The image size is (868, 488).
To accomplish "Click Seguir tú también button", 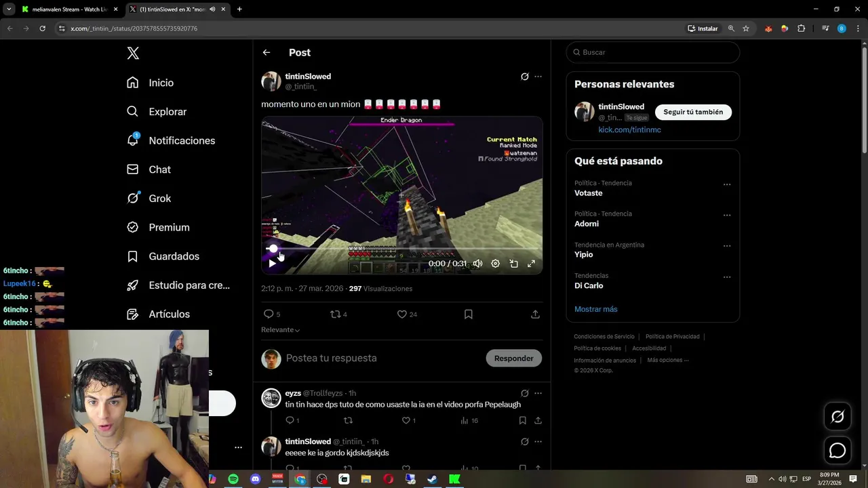I will click(693, 112).
